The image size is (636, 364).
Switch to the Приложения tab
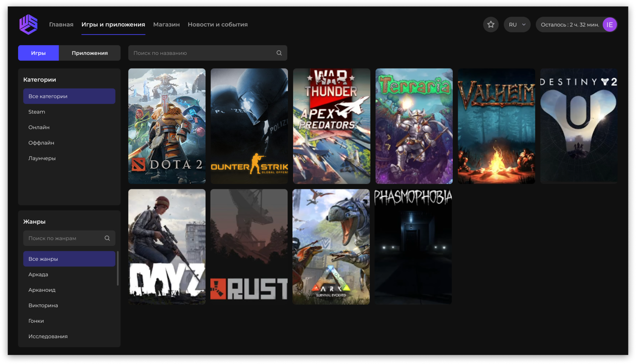pos(90,53)
